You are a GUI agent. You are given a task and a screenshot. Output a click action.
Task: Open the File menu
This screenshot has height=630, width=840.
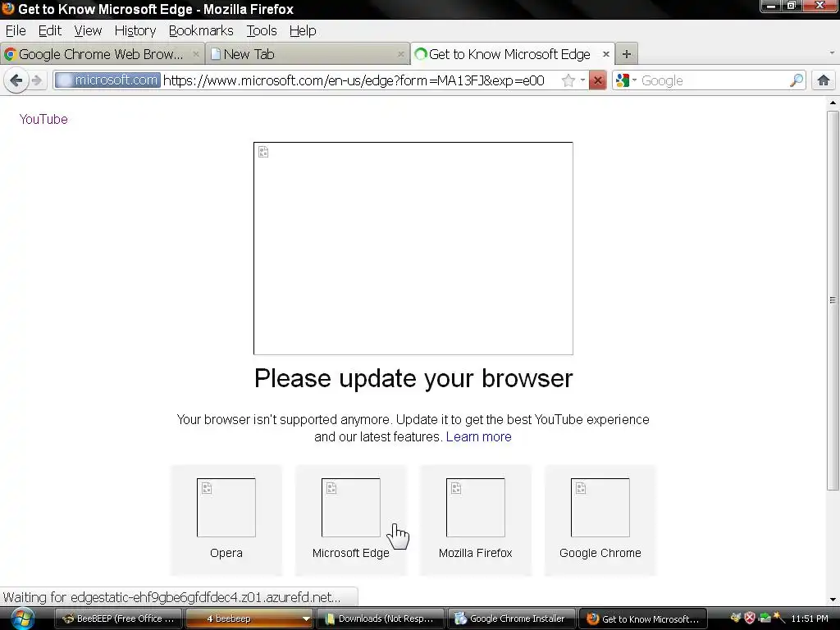[16, 30]
